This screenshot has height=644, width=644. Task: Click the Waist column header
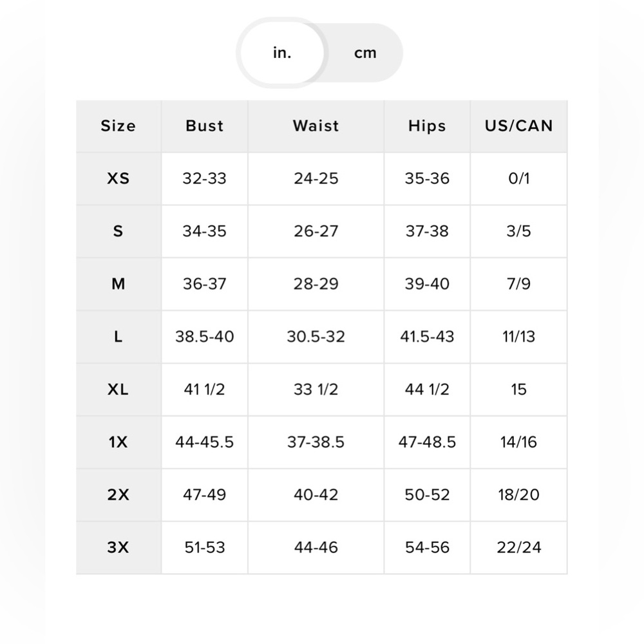point(316,126)
